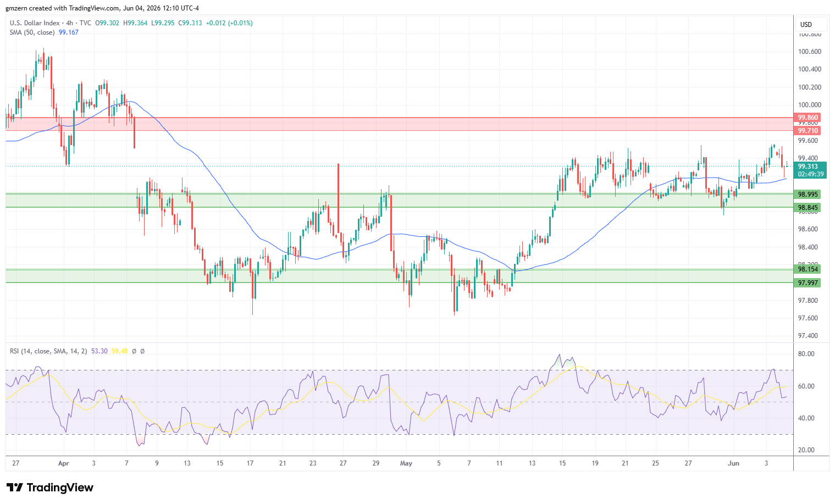Click the 100.000 price axis tick
The height and width of the screenshot is (504, 835).
coord(809,105)
